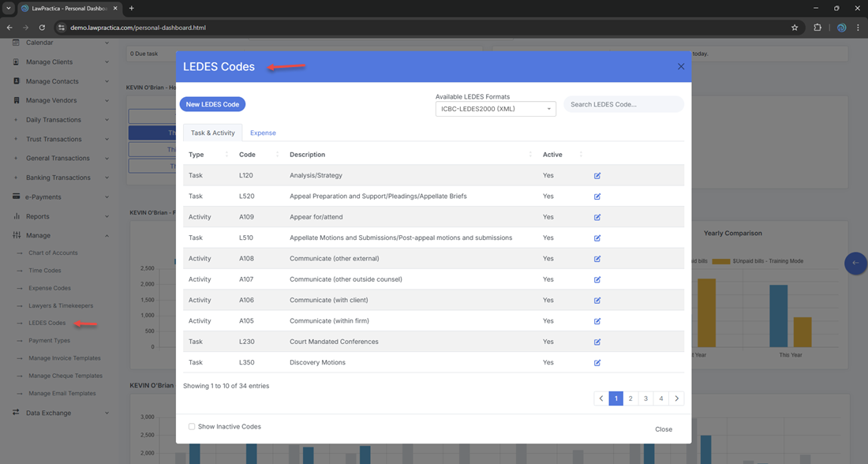
Task: Select the Task & Activity tab
Action: coord(212,133)
